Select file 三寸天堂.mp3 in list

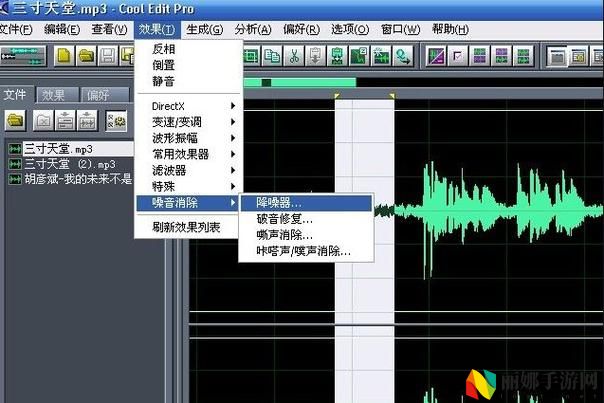[x=70, y=149]
